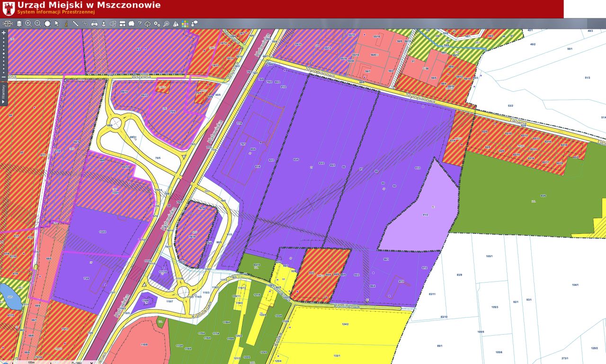Activate the yellow info identify tool
The height and width of the screenshot is (364, 606).
[66, 23]
